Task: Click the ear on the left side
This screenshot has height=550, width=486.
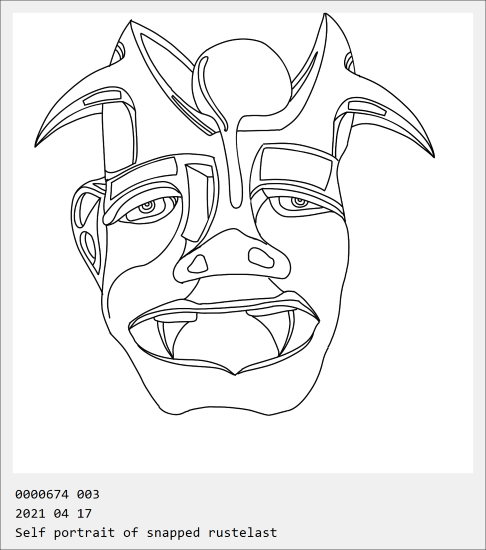Action: click(88, 228)
